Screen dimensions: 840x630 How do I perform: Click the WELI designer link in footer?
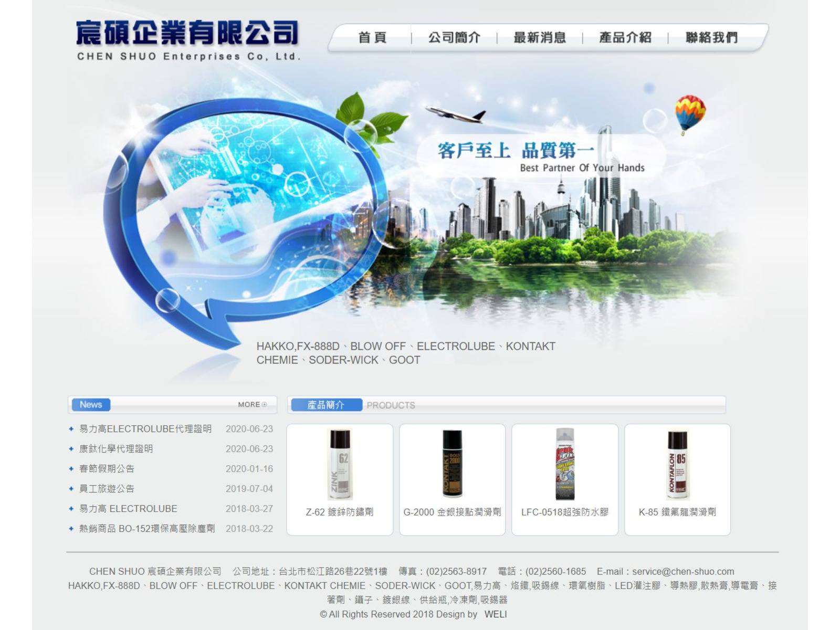point(496,614)
